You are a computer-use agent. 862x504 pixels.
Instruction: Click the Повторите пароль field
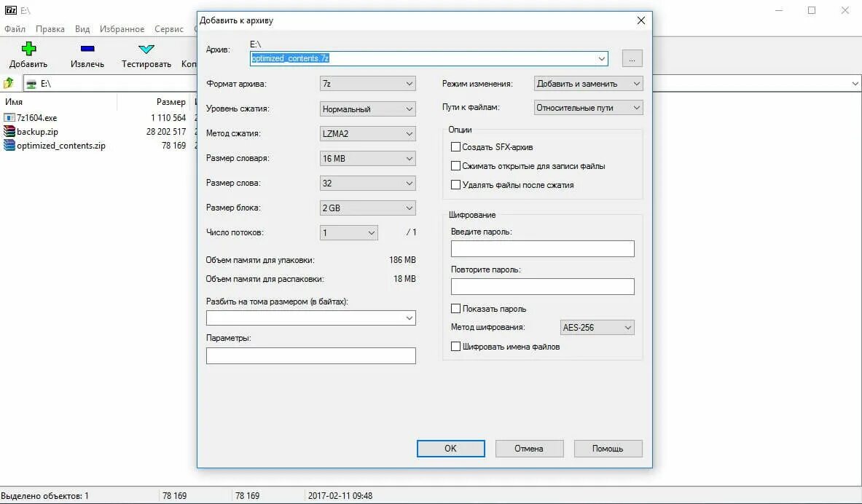pos(543,286)
